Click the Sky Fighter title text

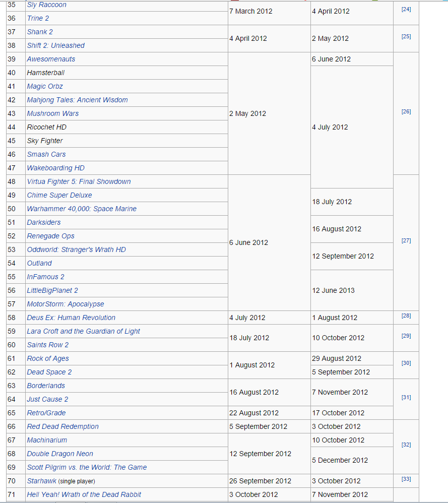pos(45,141)
